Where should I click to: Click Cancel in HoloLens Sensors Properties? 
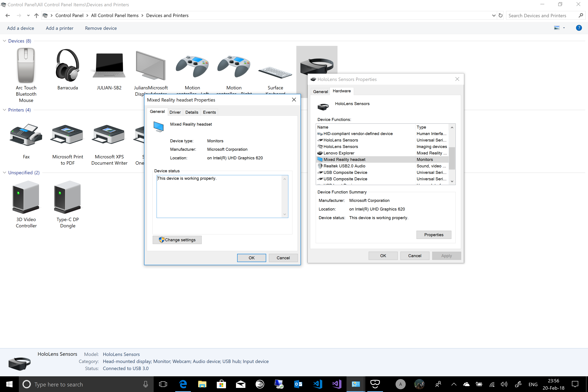click(415, 256)
